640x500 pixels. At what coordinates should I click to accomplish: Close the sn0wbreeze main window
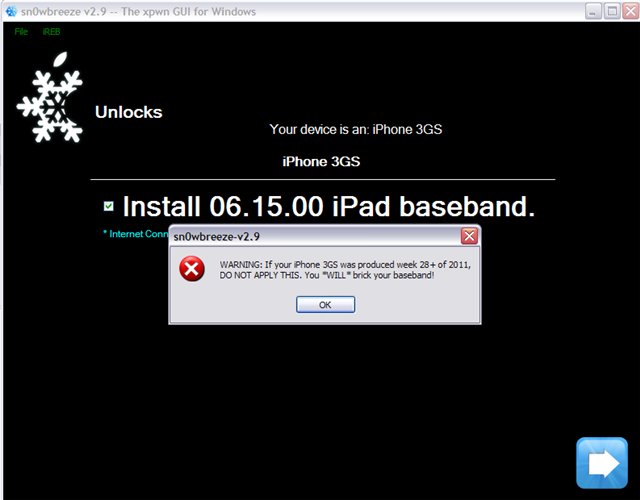(631, 11)
